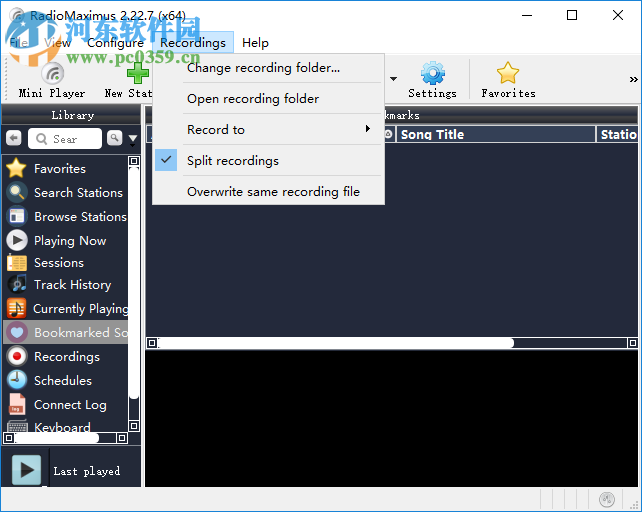Close the Recordings menu header

(x=193, y=43)
